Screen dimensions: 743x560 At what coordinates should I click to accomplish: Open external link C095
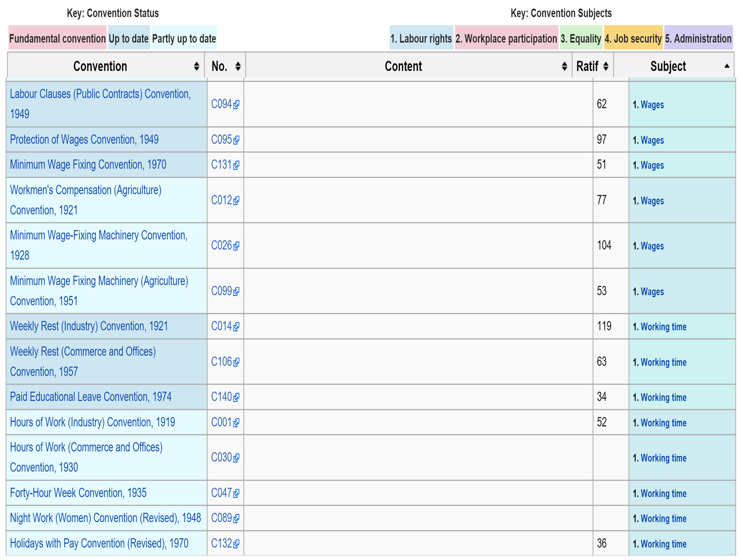click(x=225, y=140)
